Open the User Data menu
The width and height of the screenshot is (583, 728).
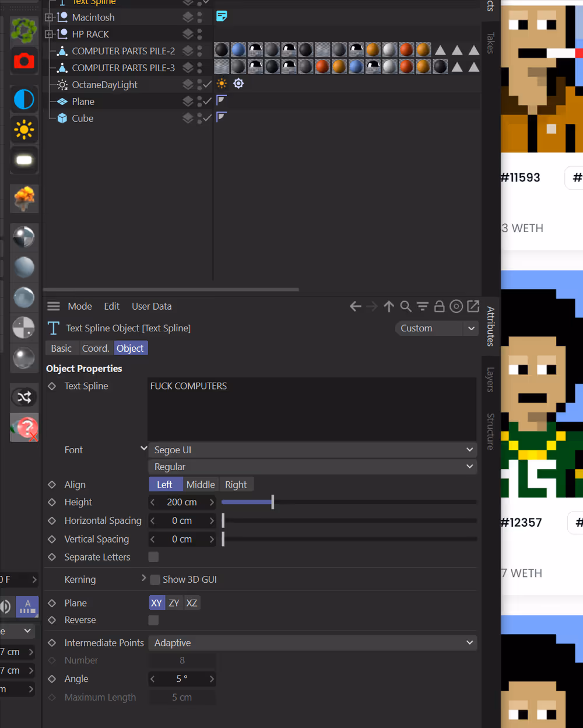(x=152, y=306)
